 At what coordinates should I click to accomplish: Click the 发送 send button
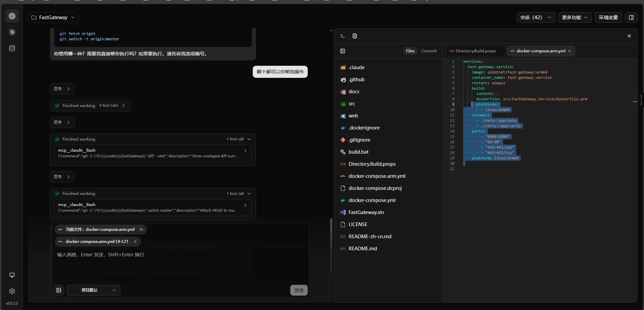299,290
